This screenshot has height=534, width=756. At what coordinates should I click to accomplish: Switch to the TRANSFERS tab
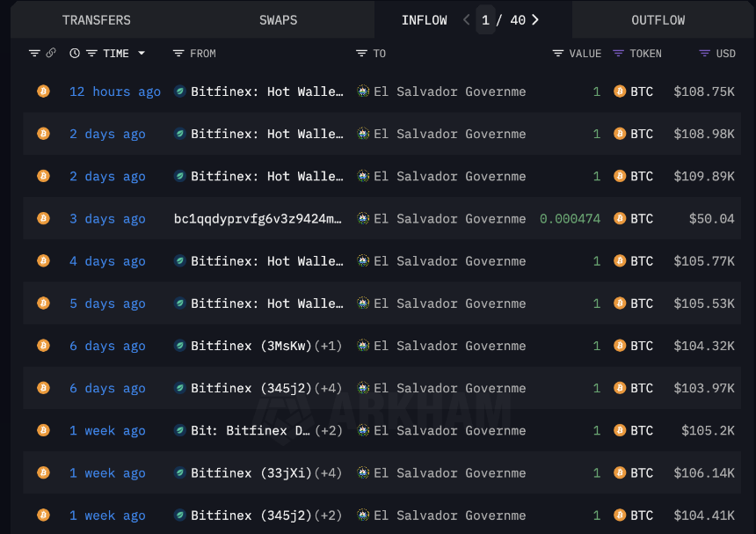(x=97, y=19)
